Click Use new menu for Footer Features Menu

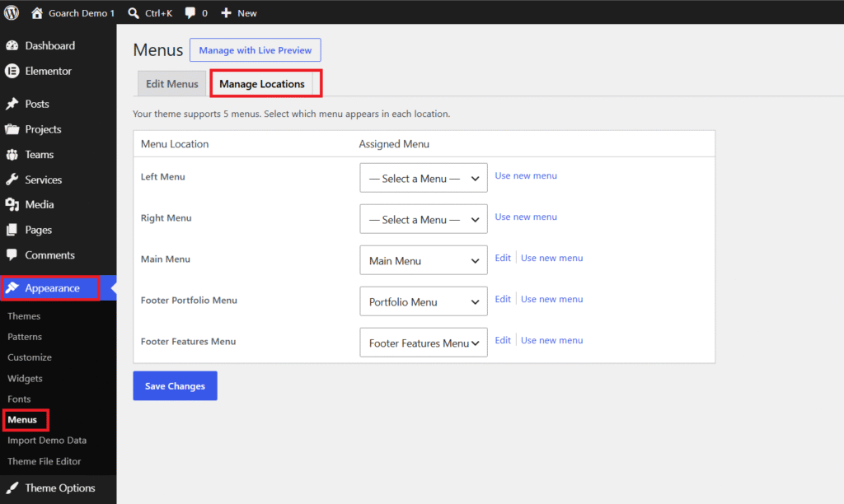coord(551,340)
